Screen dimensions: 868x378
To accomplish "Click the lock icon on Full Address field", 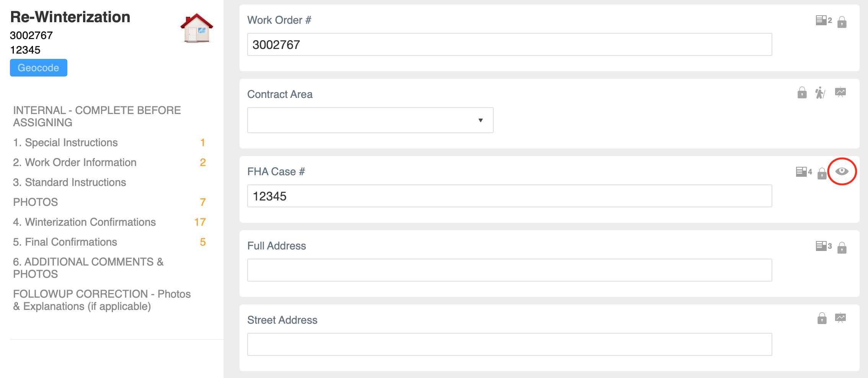I will (x=842, y=248).
